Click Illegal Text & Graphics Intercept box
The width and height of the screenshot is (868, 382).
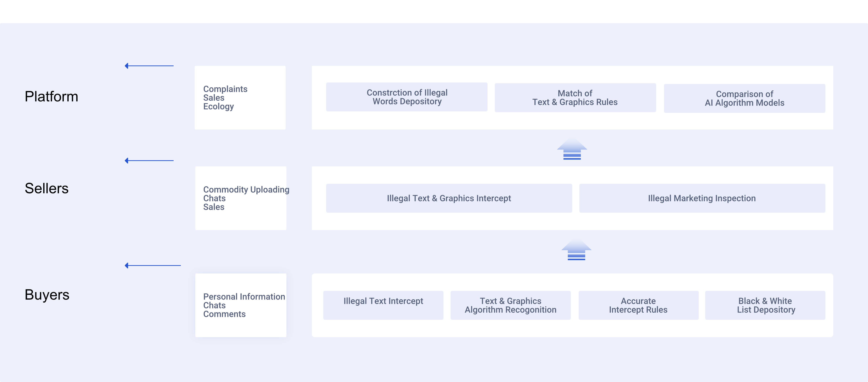pyautogui.click(x=448, y=198)
